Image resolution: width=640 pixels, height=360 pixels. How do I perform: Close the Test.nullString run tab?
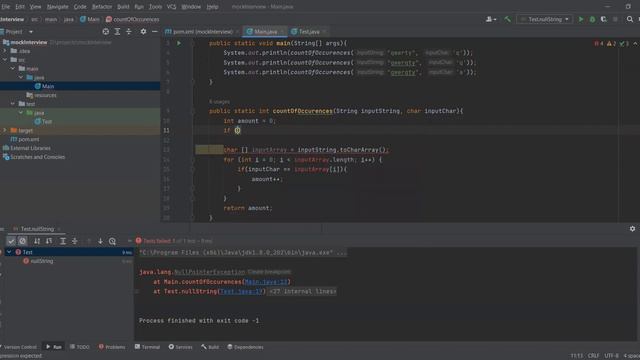point(59,229)
